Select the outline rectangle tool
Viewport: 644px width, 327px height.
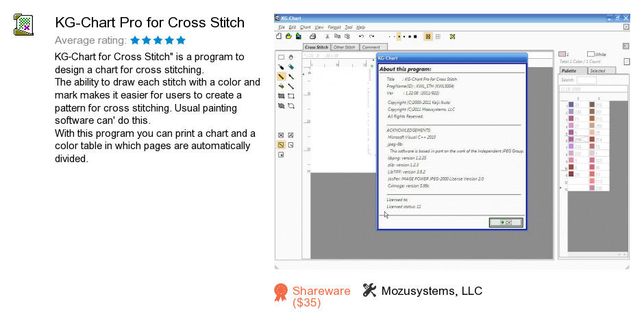[291, 96]
